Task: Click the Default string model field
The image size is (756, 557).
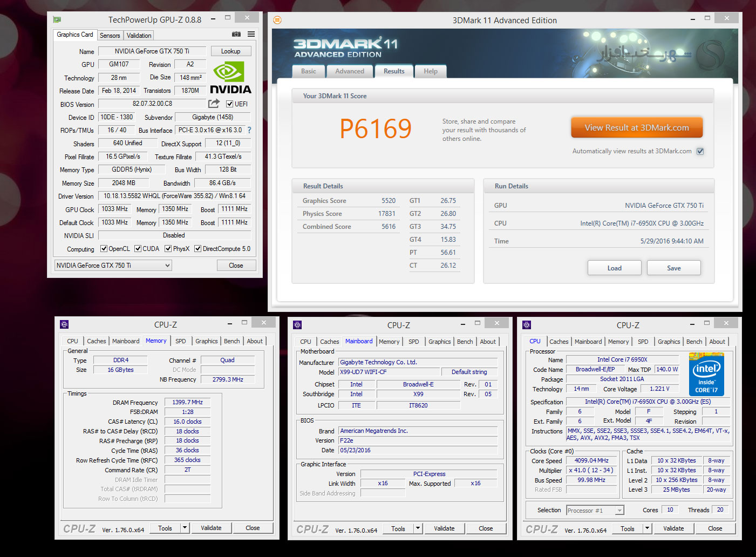Action: point(469,372)
